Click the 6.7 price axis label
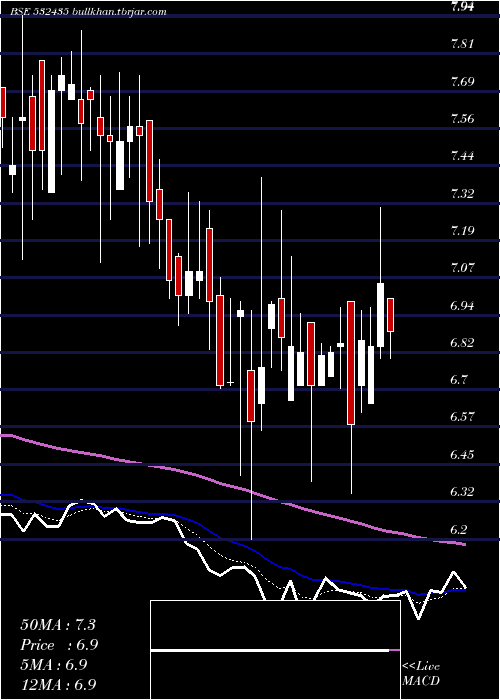Screen dimensions: 500x700 pos(458,380)
